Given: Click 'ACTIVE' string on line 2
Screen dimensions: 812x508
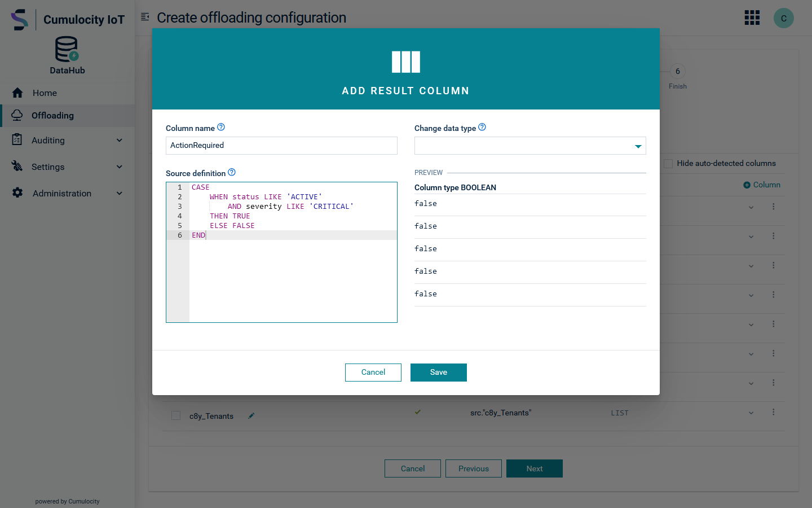Looking at the screenshot, I should pyautogui.click(x=304, y=196).
